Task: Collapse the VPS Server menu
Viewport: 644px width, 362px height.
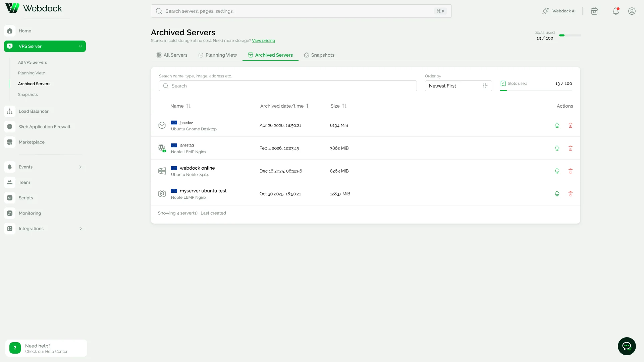Action: click(x=80, y=46)
